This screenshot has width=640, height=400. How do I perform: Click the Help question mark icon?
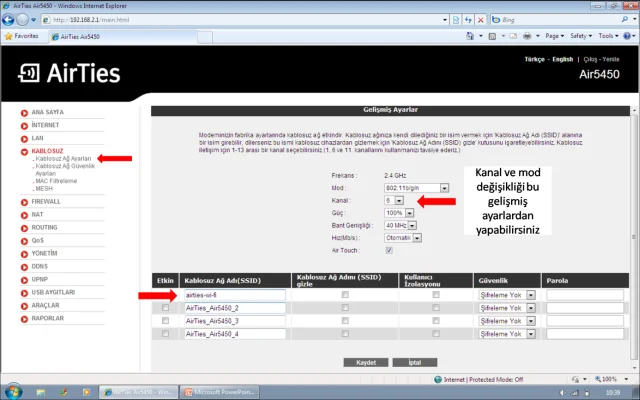[627, 36]
